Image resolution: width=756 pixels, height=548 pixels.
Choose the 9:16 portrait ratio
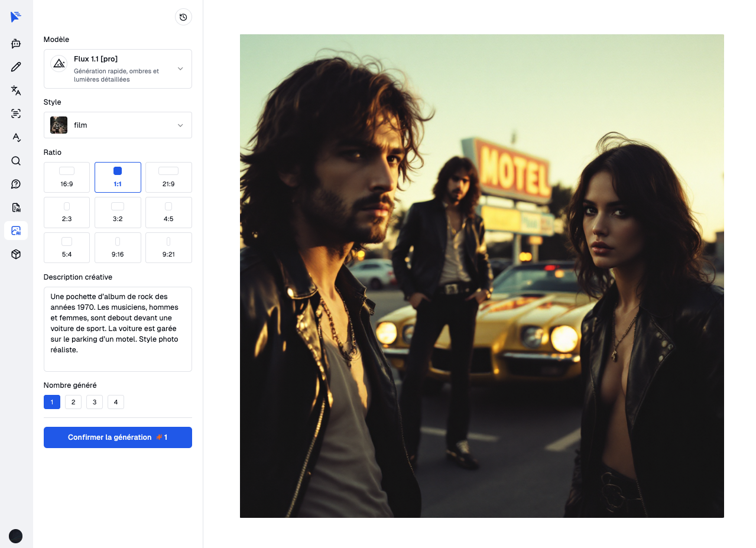(118, 248)
